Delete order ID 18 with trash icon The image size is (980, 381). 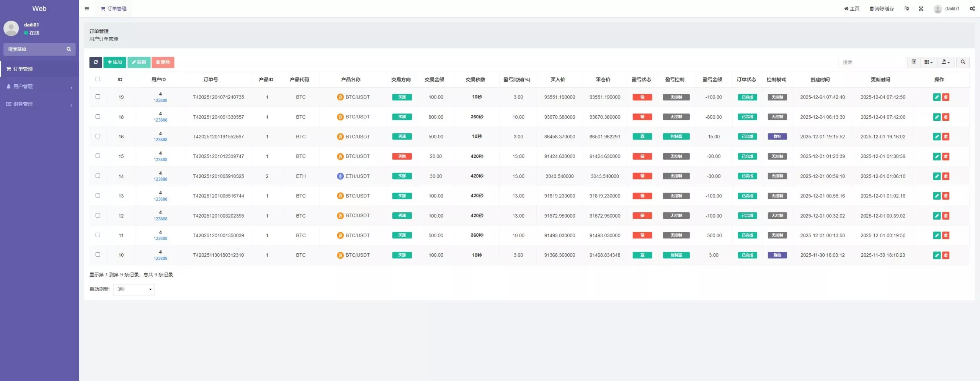click(x=946, y=117)
